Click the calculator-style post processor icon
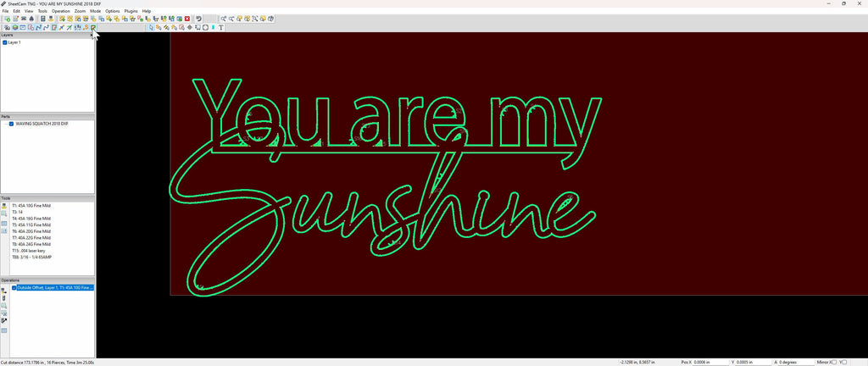 42,19
